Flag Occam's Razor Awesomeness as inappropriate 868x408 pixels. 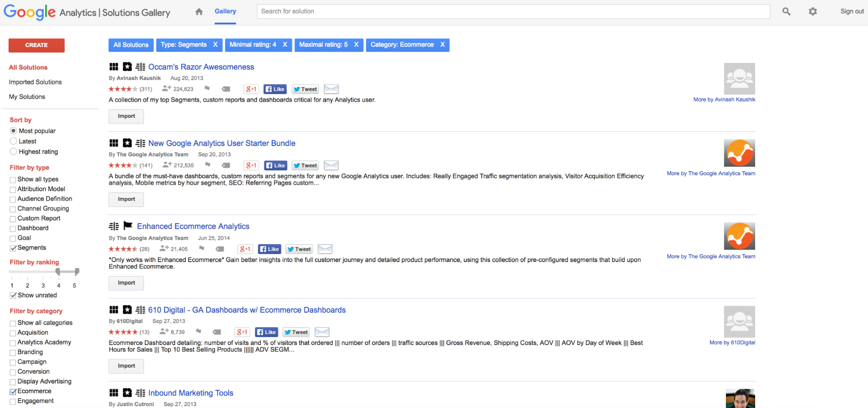coord(207,89)
